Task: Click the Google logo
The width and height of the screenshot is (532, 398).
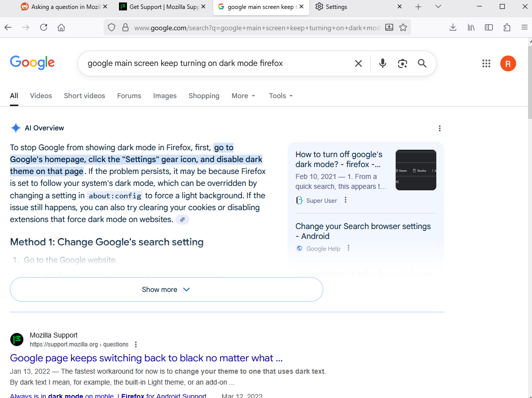Action: point(32,63)
